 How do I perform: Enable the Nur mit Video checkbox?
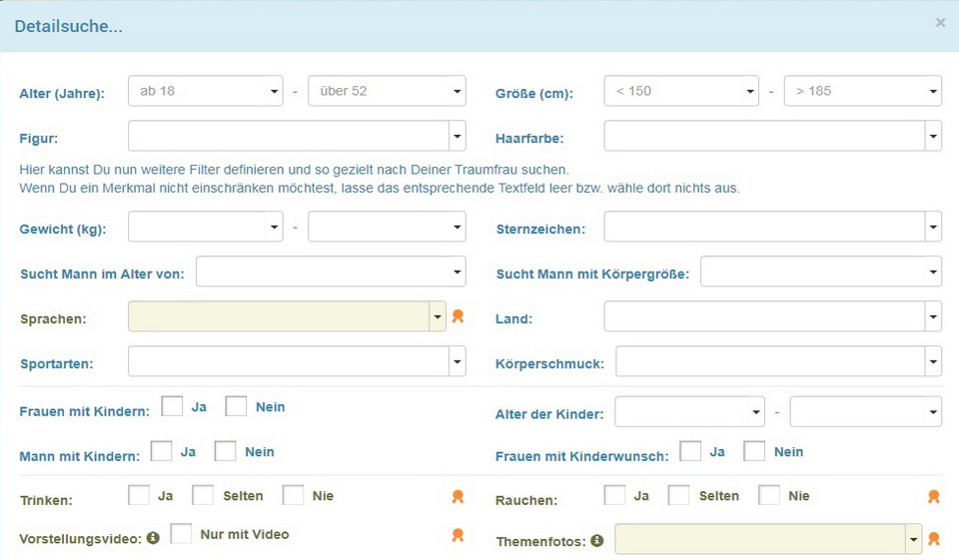click(181, 533)
